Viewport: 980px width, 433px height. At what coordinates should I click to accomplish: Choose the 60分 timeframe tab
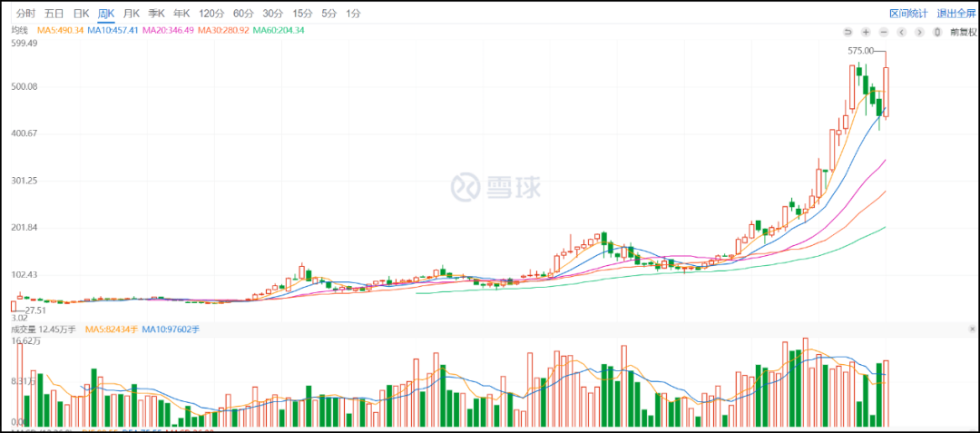pyautogui.click(x=243, y=14)
